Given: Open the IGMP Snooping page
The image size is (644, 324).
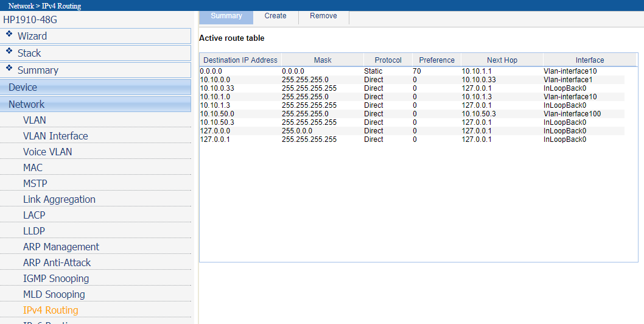Looking at the screenshot, I should 56,278.
